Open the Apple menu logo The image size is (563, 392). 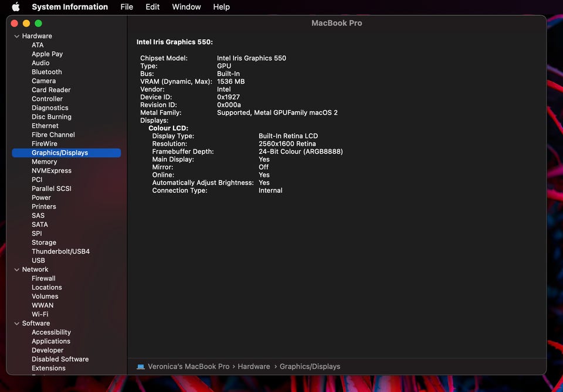click(16, 7)
